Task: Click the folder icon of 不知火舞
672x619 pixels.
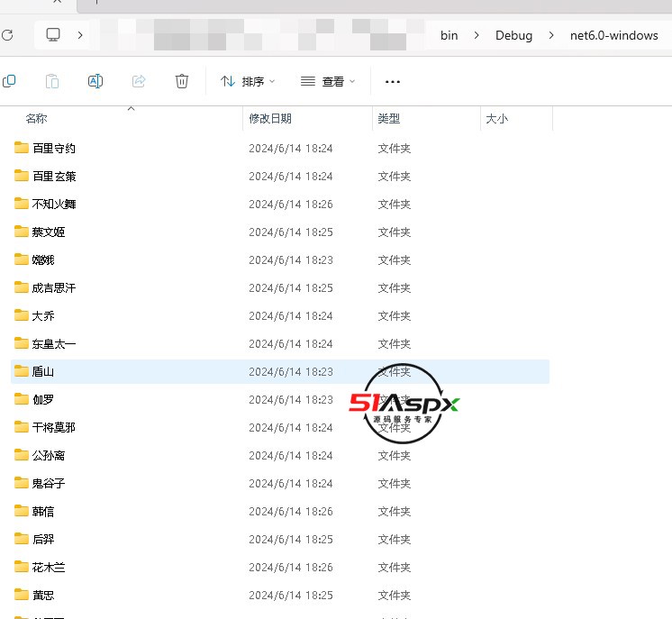Action: [x=22, y=204]
